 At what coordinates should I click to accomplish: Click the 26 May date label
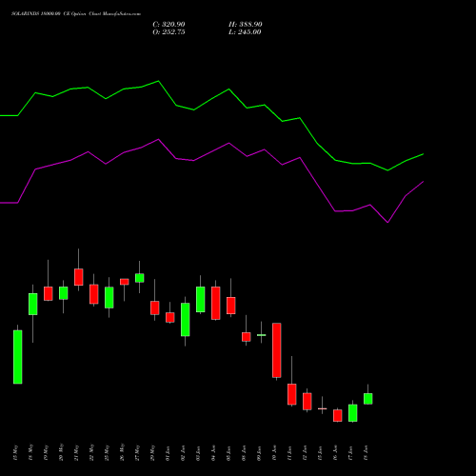(123, 453)
